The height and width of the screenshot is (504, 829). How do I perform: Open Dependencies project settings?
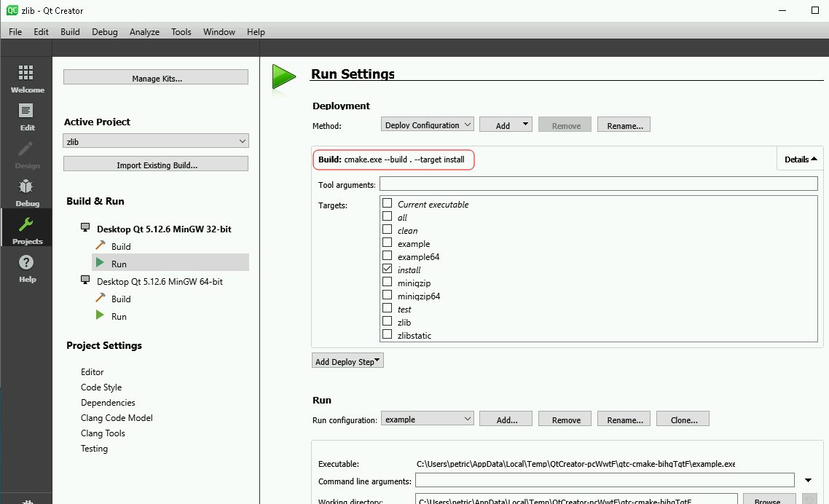108,403
